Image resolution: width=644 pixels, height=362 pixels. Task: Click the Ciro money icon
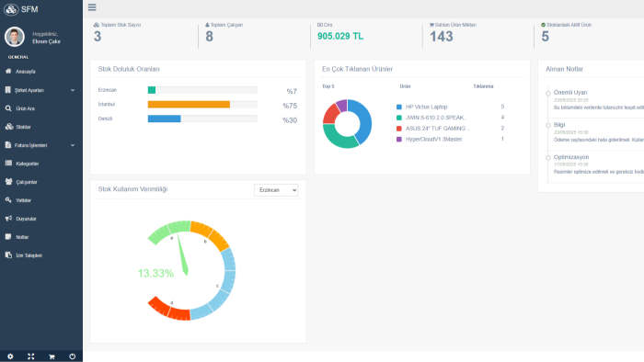click(319, 25)
